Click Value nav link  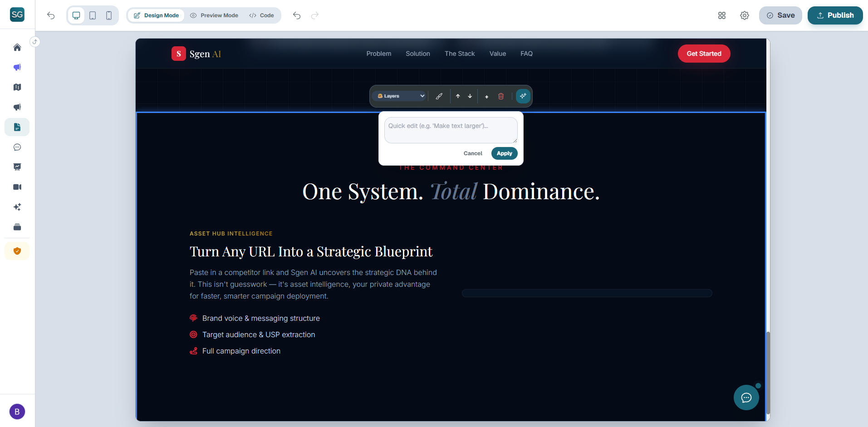point(498,54)
